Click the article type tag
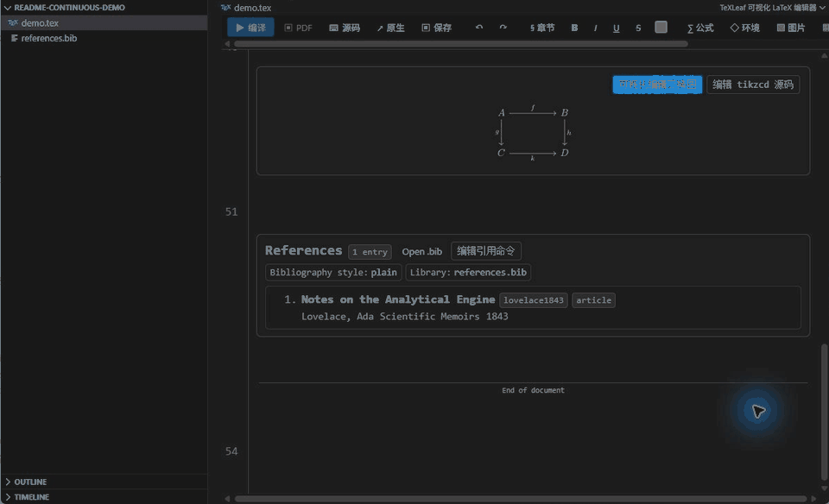The width and height of the screenshot is (829, 504). [594, 300]
